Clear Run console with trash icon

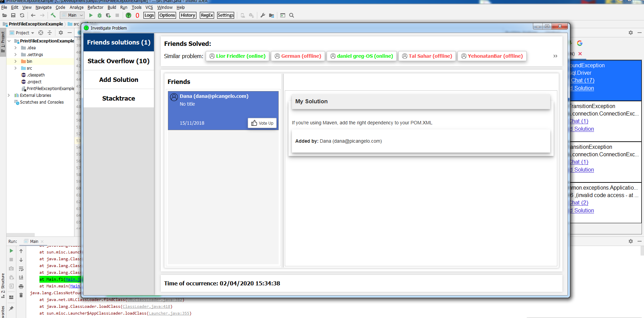21,295
